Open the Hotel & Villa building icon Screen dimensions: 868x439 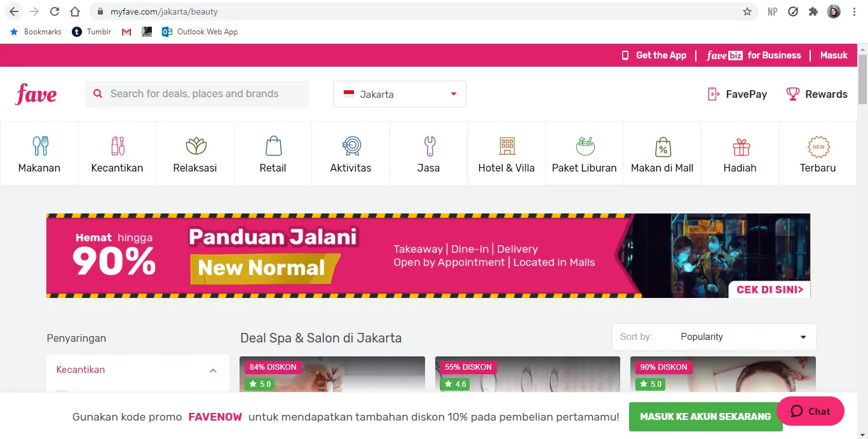(x=506, y=146)
